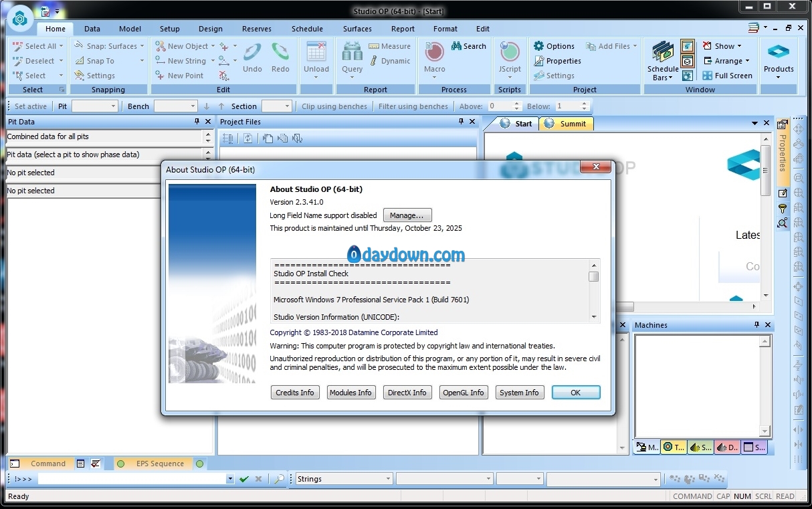Increase the Below value with up arrow
Screen dimensions: 812x509
[584, 104]
